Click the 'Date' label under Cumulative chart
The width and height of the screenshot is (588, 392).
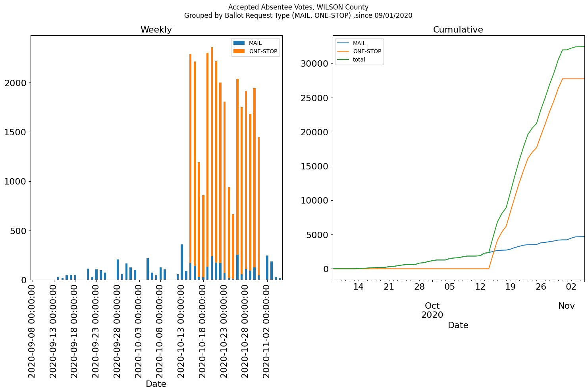(x=458, y=325)
